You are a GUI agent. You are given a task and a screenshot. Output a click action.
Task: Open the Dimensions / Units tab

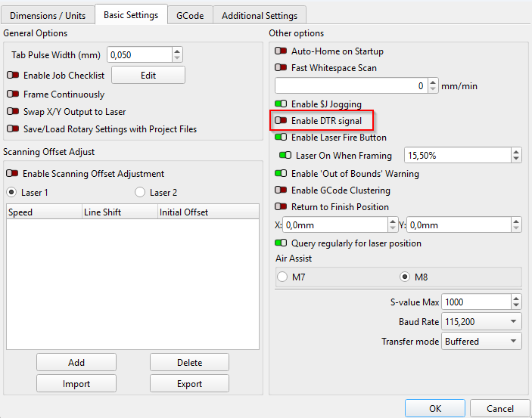click(48, 15)
